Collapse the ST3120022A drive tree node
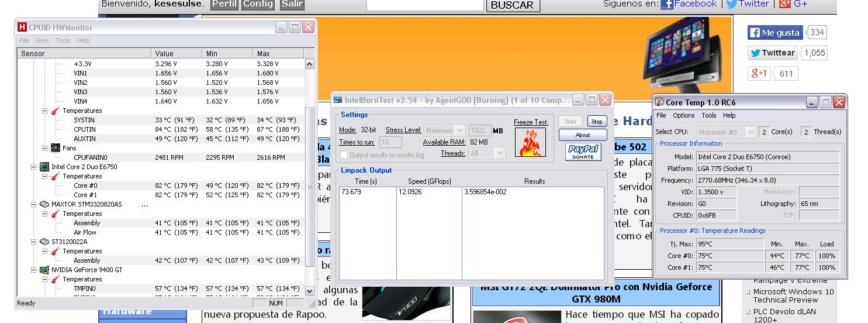868x323 pixels. coord(34,242)
